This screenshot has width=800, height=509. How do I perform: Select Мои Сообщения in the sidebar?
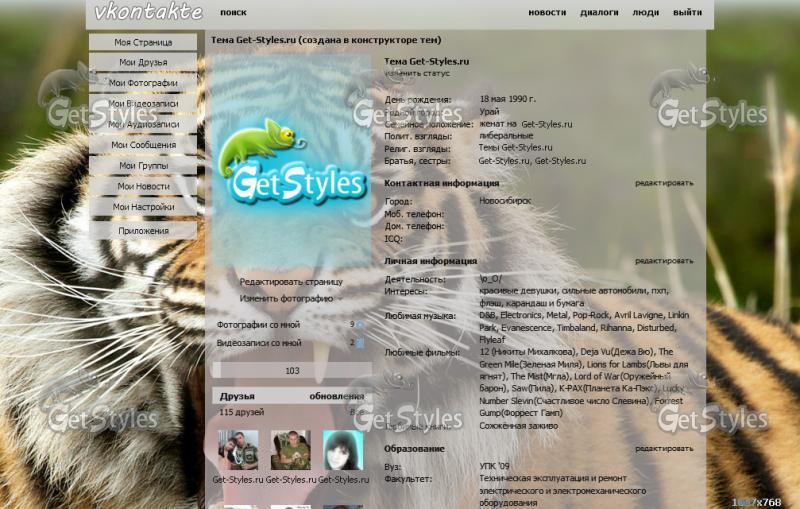pos(143,145)
